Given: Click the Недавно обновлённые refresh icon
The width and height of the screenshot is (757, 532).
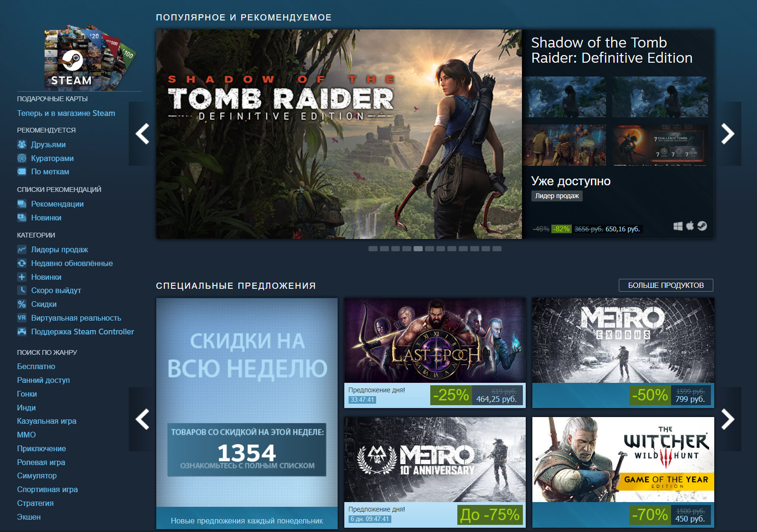Looking at the screenshot, I should [22, 263].
